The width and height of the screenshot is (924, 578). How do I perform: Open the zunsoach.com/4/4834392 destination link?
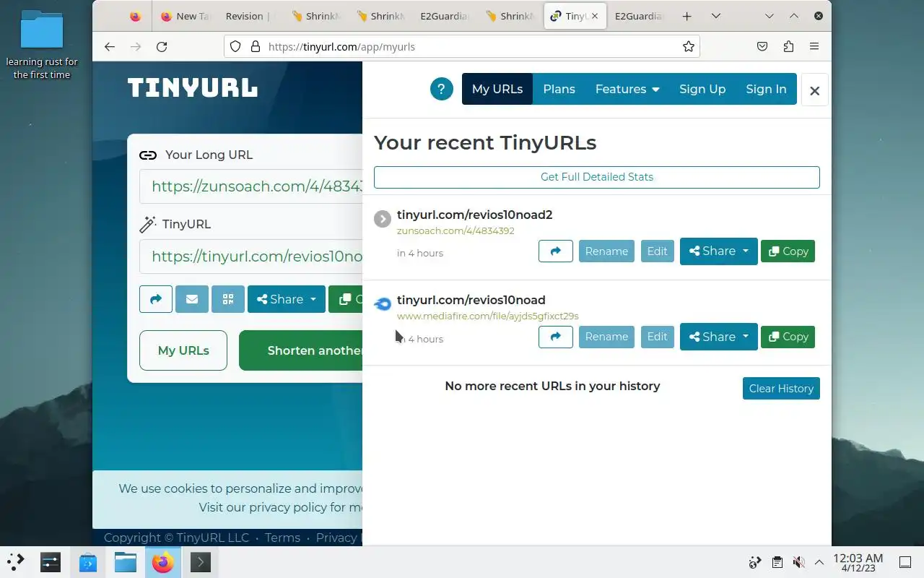[x=456, y=231]
